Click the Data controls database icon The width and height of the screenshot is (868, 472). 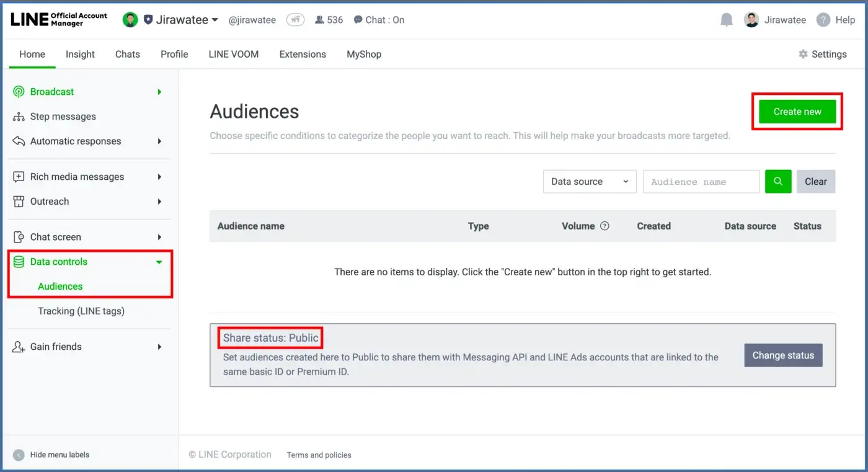click(x=19, y=262)
